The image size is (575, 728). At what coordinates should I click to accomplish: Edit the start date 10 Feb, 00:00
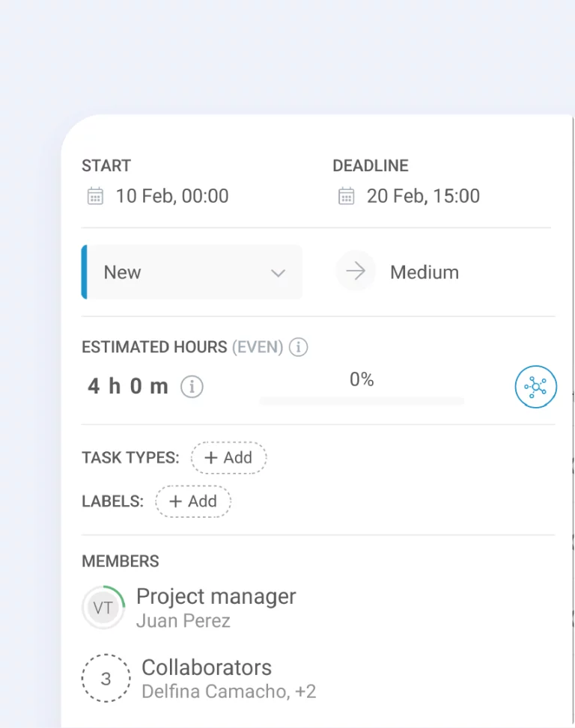tap(172, 196)
